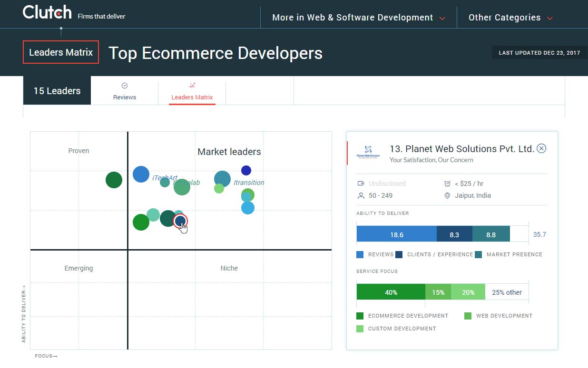Click the 15% web development bar segment
588x368 pixels.
click(x=438, y=292)
